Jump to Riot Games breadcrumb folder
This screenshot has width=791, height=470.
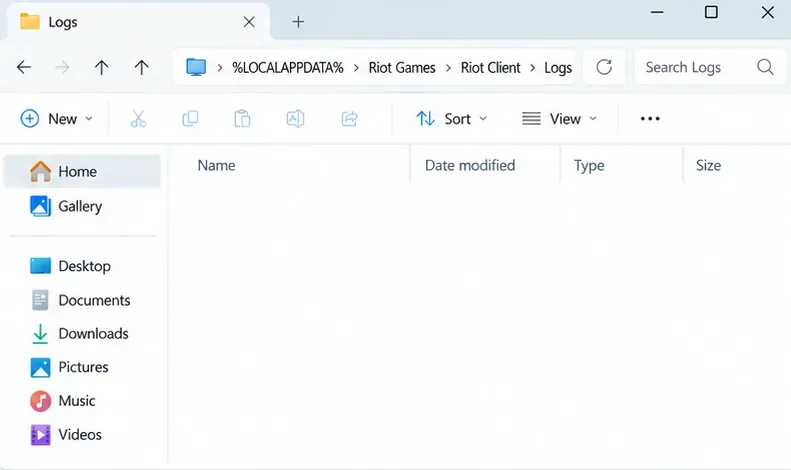(x=402, y=68)
